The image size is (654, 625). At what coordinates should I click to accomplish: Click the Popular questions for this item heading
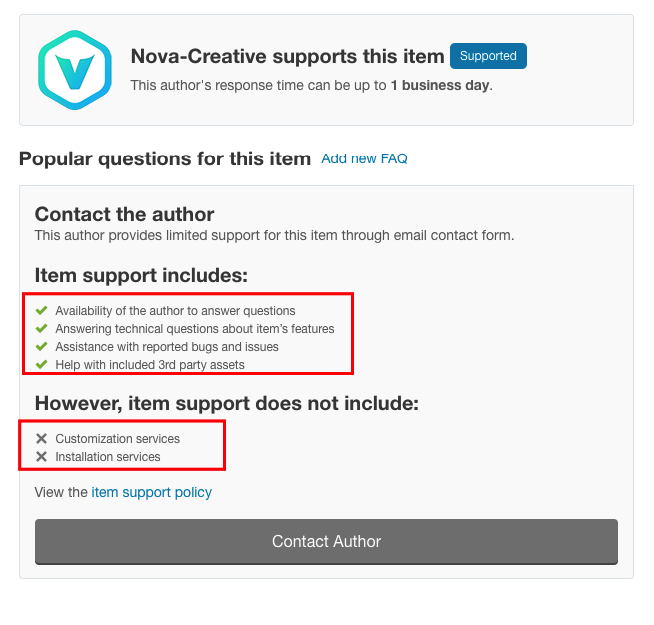165,159
